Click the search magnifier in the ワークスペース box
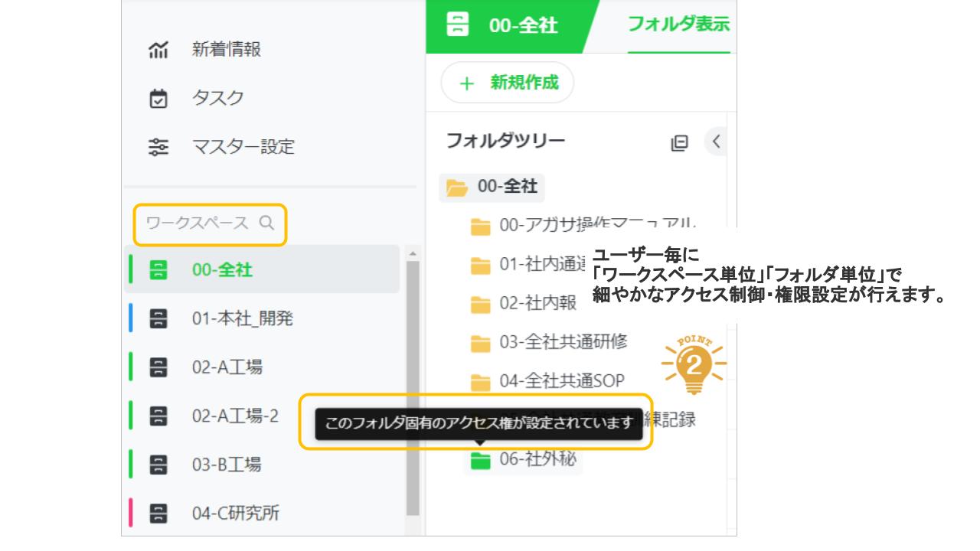Image resolution: width=980 pixels, height=551 pixels. click(x=266, y=223)
